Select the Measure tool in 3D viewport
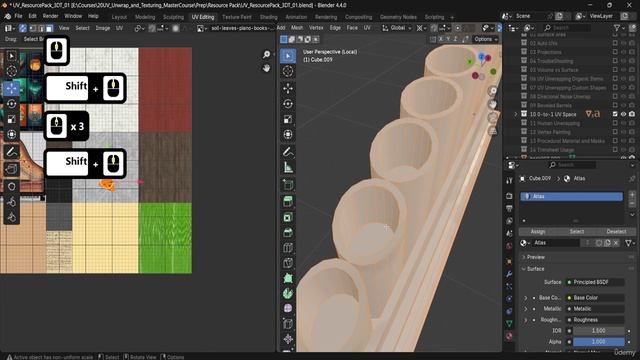640x360 pixels. pyautogui.click(x=288, y=167)
